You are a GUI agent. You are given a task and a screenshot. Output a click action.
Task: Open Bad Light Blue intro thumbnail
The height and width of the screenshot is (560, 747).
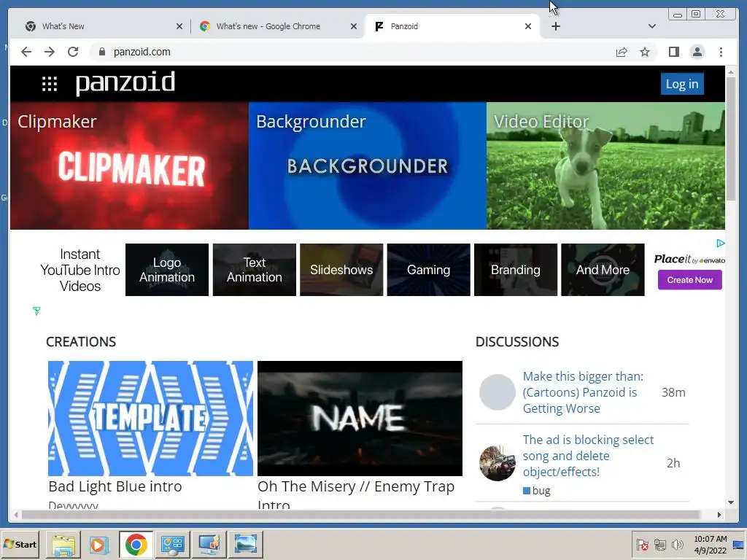(150, 418)
